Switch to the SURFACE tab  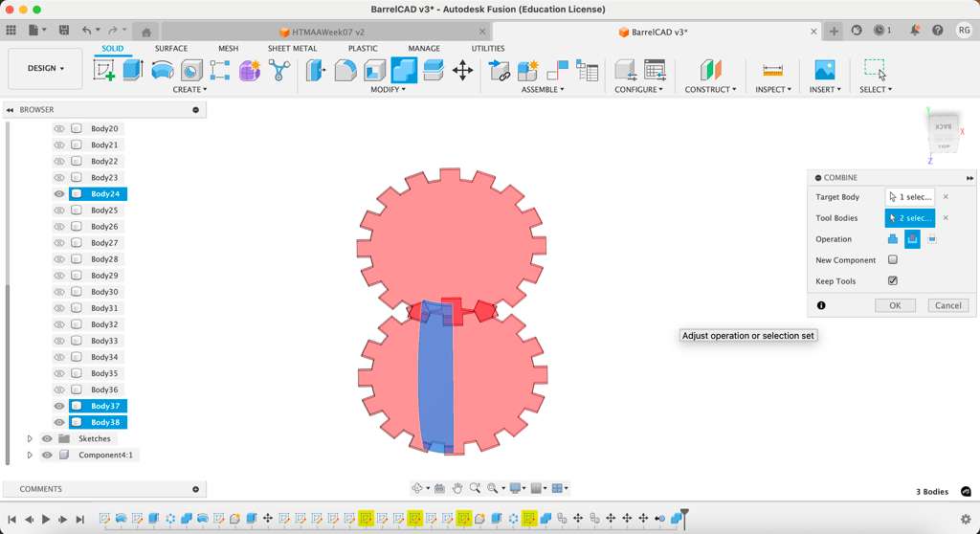[x=171, y=49]
